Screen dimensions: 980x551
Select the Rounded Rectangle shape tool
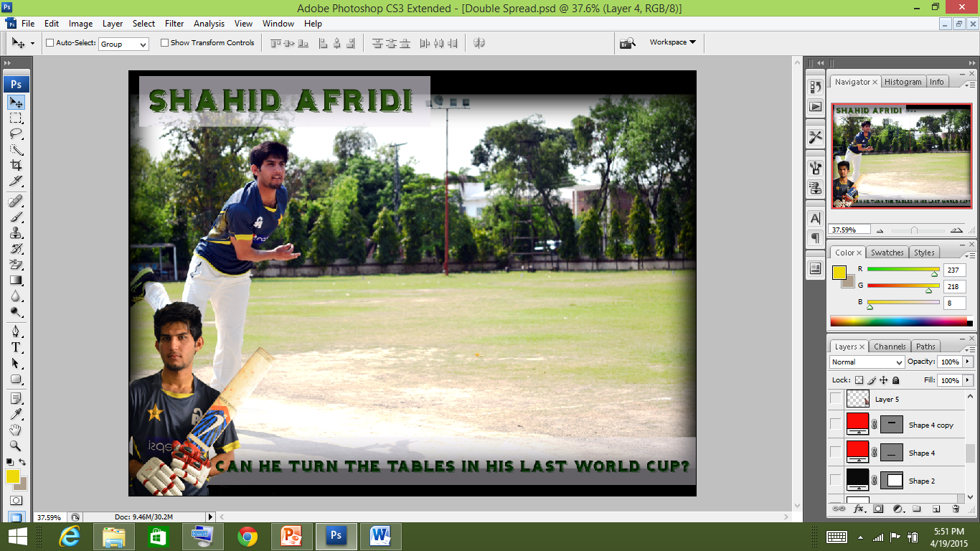click(x=16, y=379)
